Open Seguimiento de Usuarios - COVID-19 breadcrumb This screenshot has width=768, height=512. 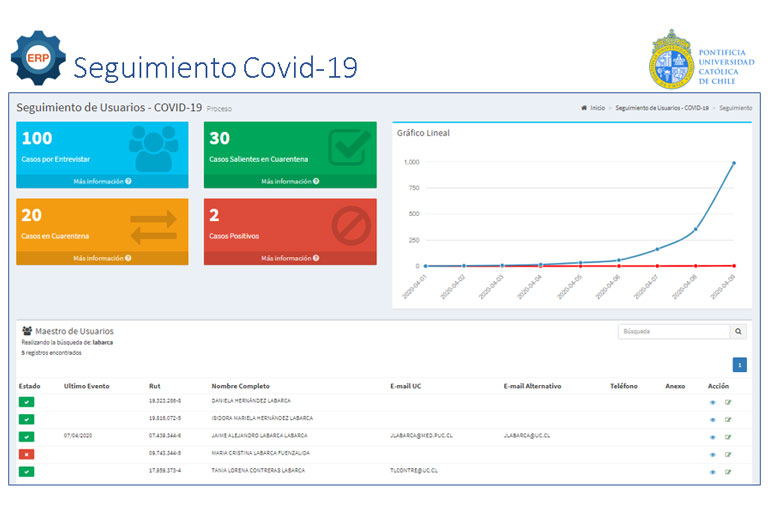point(662,108)
